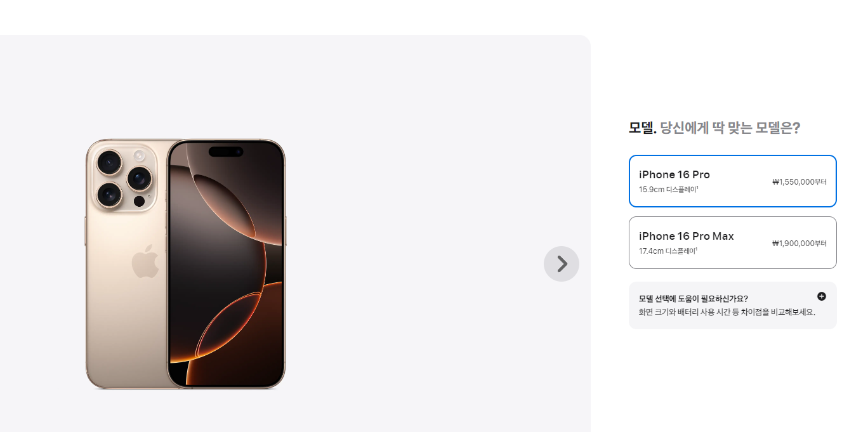Expand 모델 선택에 도움이 필요하신가요? card
This screenshot has height=432, width=868.
(x=733, y=305)
